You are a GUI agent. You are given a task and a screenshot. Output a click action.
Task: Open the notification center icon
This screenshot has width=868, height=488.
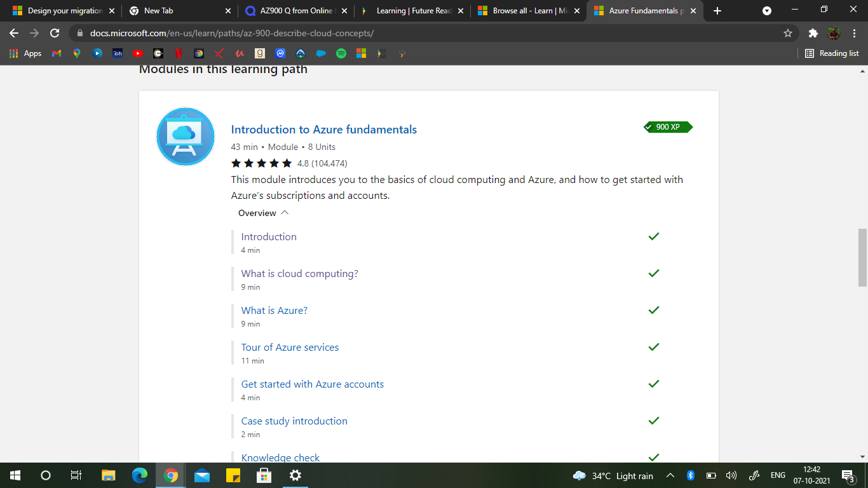[x=848, y=475]
